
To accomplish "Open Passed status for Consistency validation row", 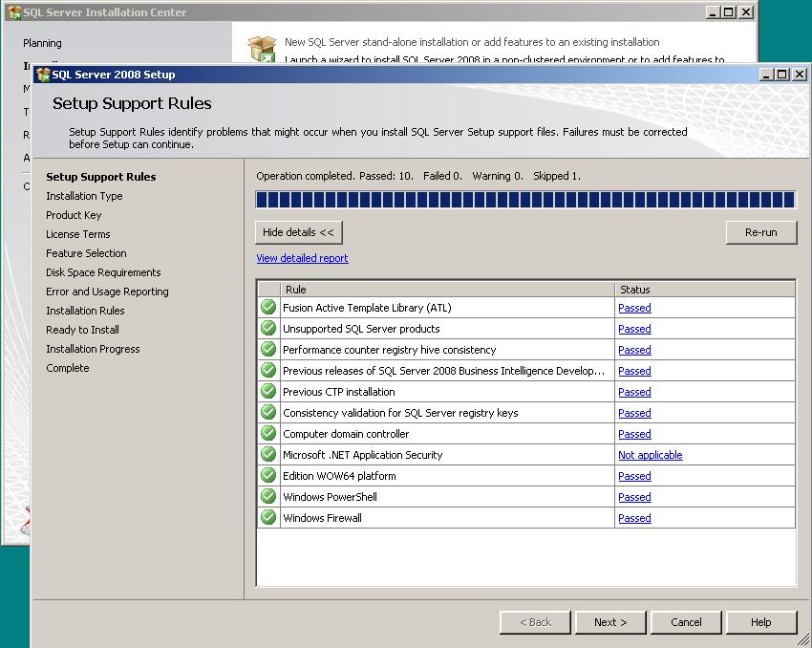I will [634, 413].
